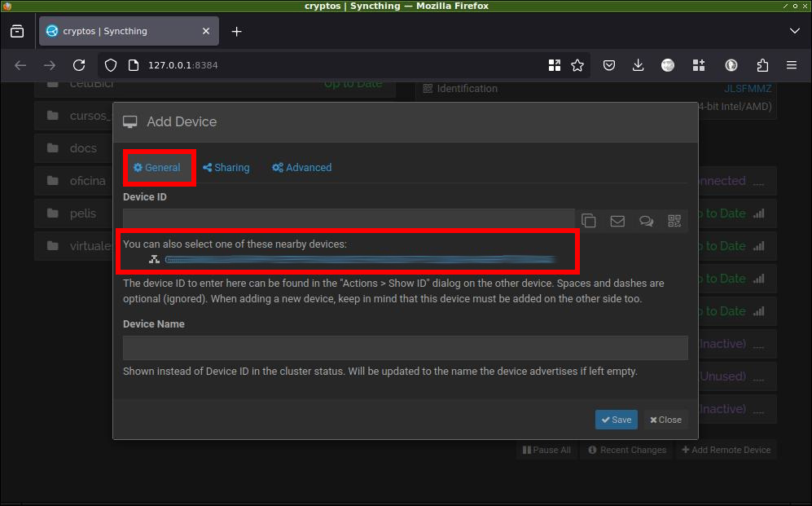
Task: Expand the oficina folder row
Action: pyautogui.click(x=73, y=181)
